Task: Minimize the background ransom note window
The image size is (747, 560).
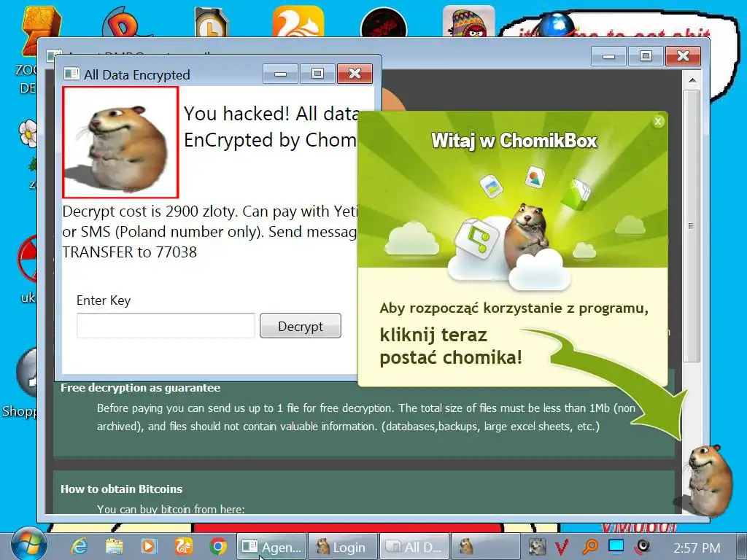Action: (608, 56)
